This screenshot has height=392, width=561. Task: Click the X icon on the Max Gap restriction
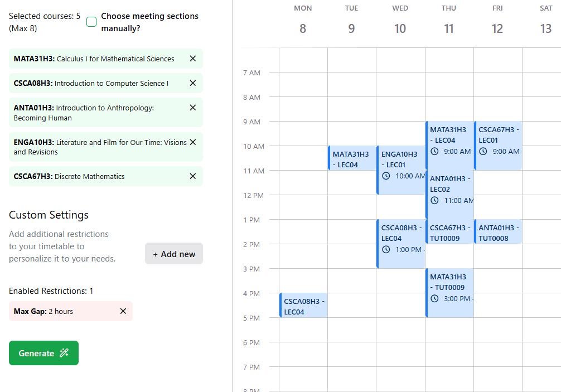(123, 311)
